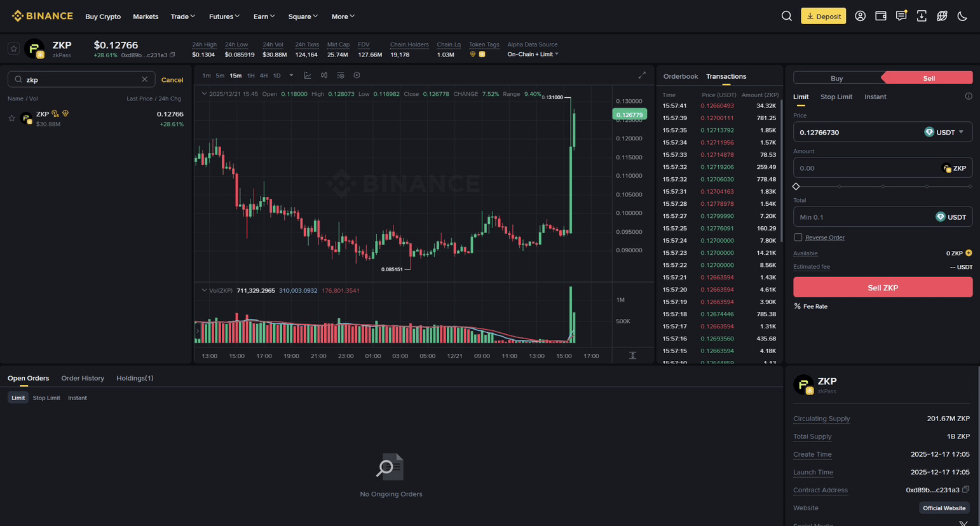Show order type info icon
Image resolution: width=980 pixels, height=526 pixels.
(969, 97)
